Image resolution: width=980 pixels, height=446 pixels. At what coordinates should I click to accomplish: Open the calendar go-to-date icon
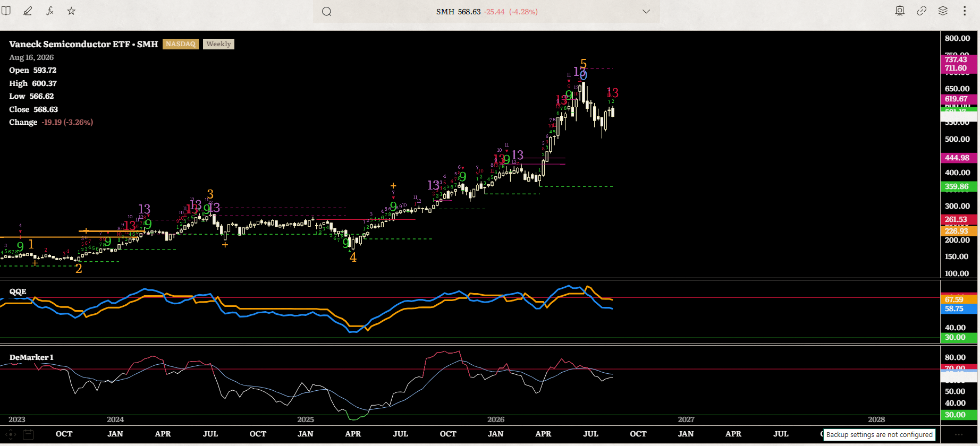[x=28, y=434]
